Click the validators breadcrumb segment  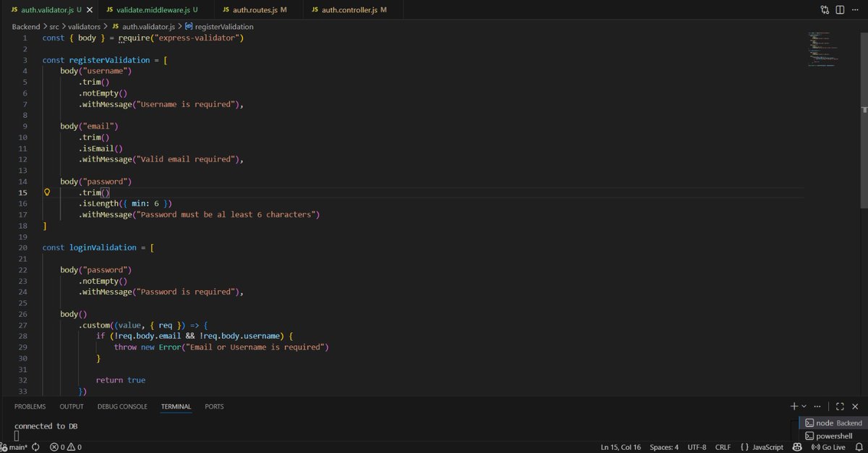click(84, 27)
